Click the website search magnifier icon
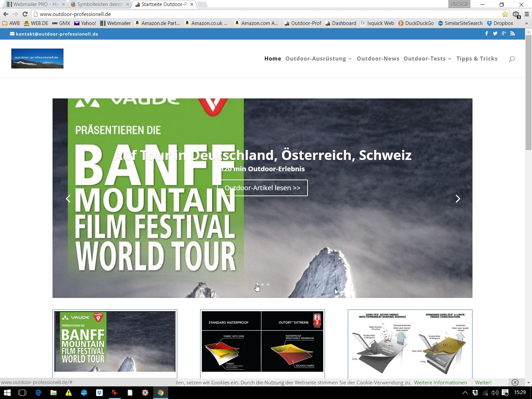The width and height of the screenshot is (532, 399). point(512,59)
